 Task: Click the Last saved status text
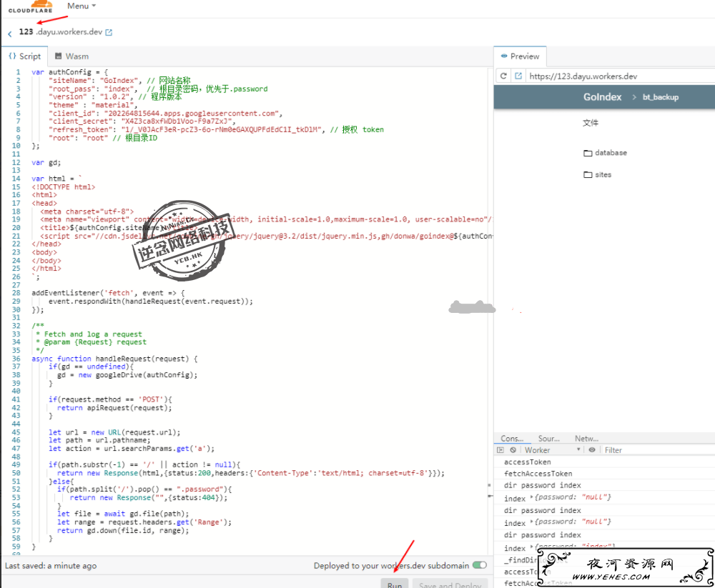pyautogui.click(x=51, y=566)
